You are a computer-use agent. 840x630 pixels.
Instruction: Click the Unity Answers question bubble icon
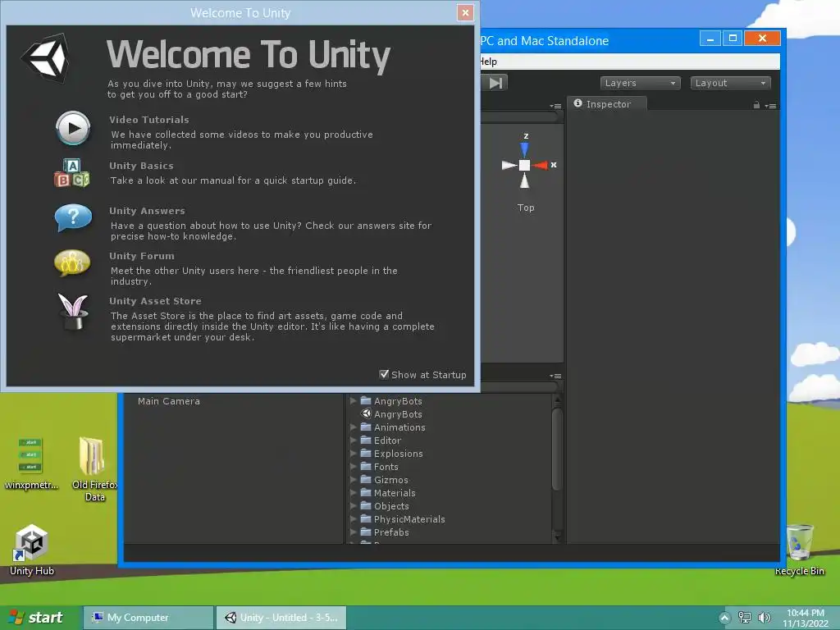tap(73, 217)
